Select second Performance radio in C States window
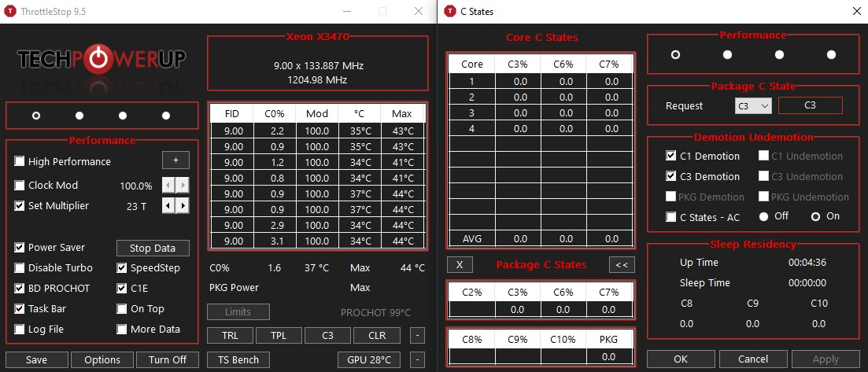This screenshot has height=372, width=868. 727,55
